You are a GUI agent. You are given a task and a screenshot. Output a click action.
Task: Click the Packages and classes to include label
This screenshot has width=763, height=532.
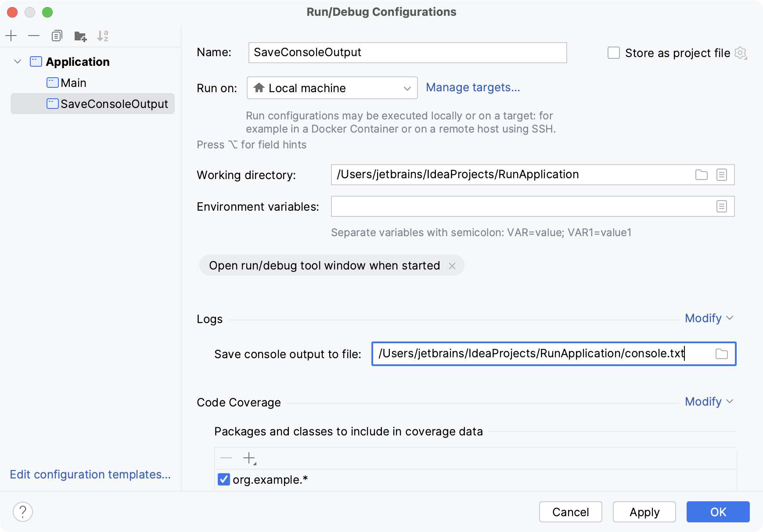[349, 431]
